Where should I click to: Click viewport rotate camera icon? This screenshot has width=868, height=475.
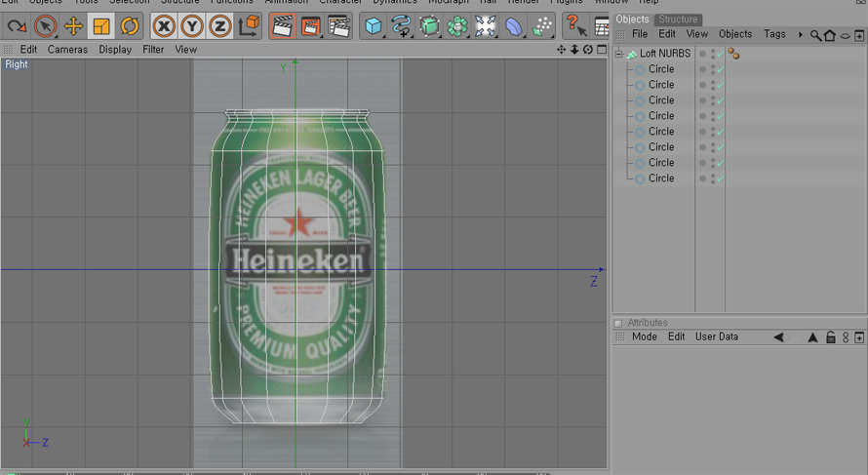click(588, 50)
